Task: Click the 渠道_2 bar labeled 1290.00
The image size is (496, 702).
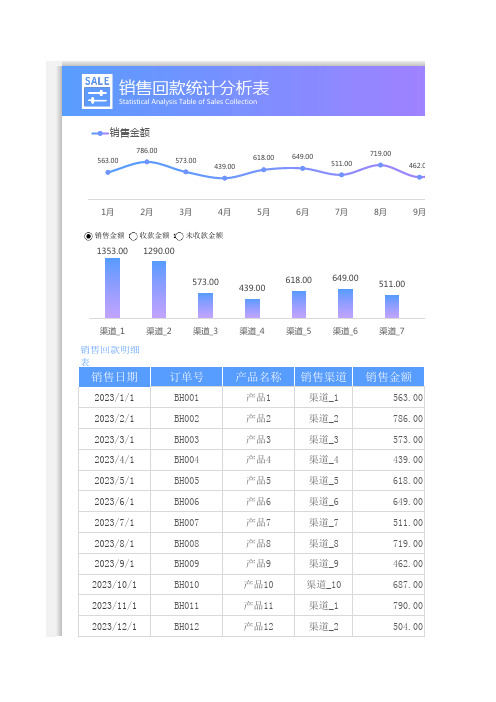Action: pos(159,289)
